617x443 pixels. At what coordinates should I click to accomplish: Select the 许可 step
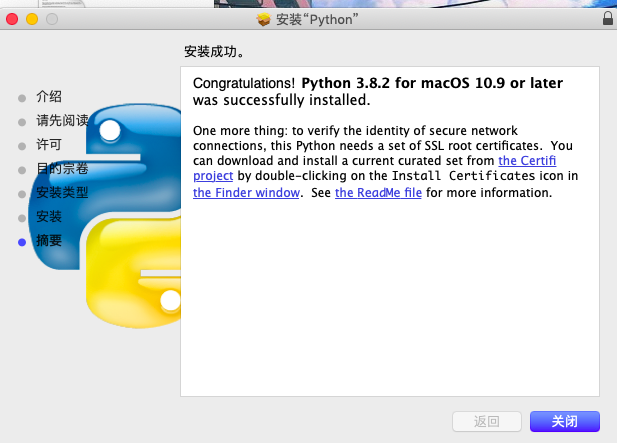click(x=49, y=144)
